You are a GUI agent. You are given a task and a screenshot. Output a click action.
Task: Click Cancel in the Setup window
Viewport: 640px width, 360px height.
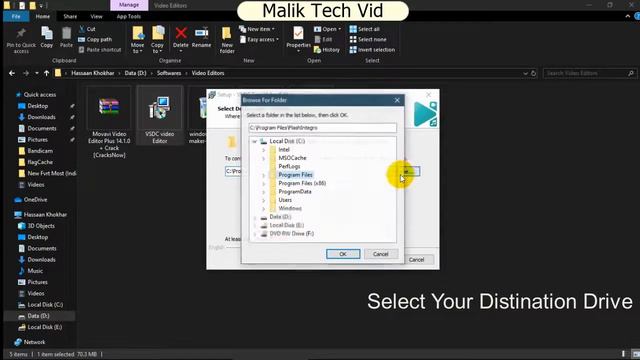(x=416, y=260)
